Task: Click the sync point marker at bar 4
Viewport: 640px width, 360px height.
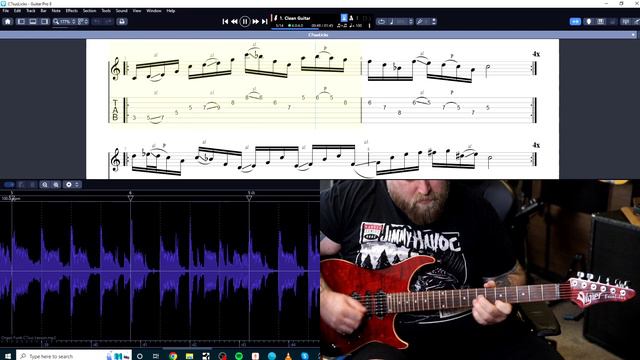Action: click(130, 198)
